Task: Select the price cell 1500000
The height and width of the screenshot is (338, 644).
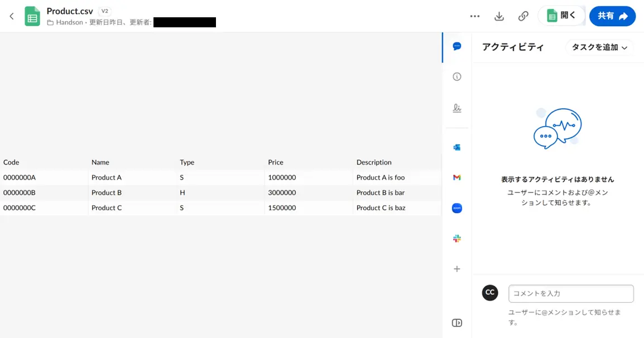Action: coord(309,208)
